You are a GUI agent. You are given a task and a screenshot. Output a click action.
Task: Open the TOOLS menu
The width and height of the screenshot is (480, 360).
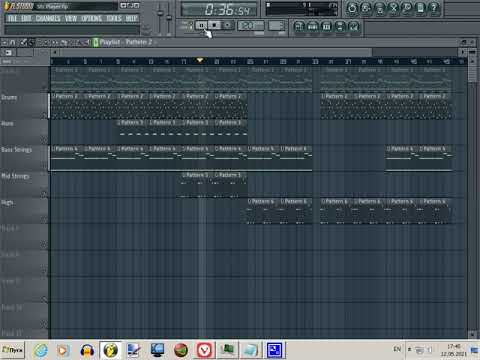[x=114, y=18]
